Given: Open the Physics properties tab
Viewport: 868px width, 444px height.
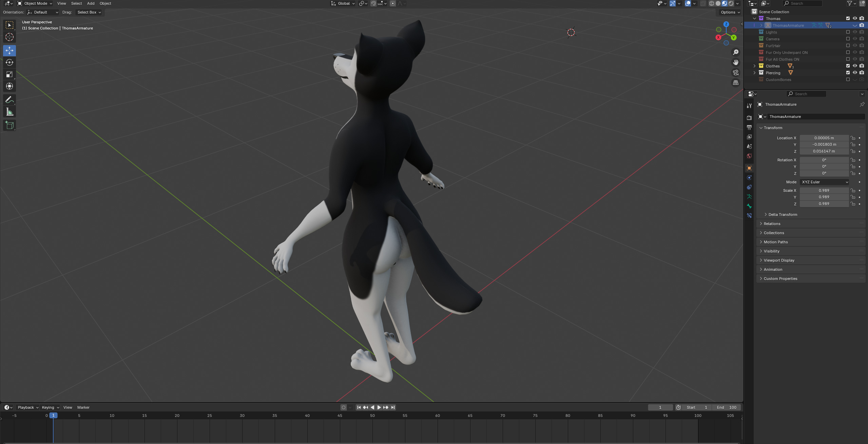Looking at the screenshot, I should (x=749, y=177).
